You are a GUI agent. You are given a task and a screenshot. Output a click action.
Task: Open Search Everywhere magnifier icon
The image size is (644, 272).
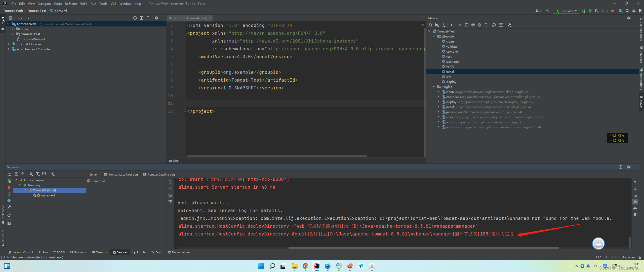(627, 11)
